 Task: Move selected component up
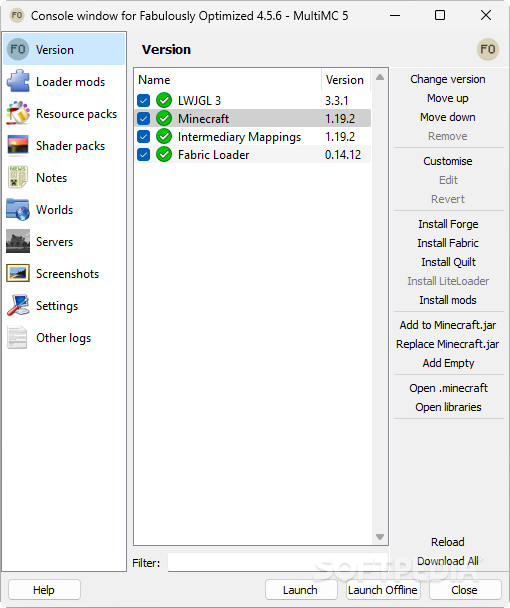point(448,98)
